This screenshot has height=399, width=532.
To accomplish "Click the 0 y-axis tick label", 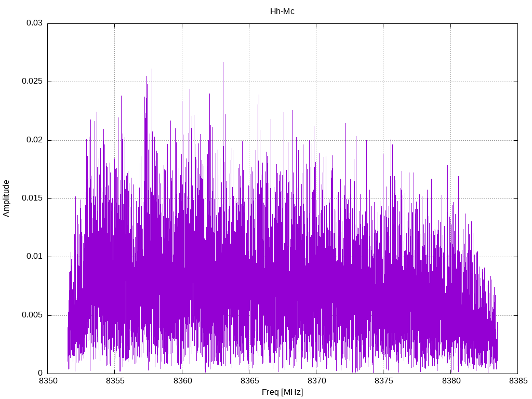I will (x=41, y=373).
